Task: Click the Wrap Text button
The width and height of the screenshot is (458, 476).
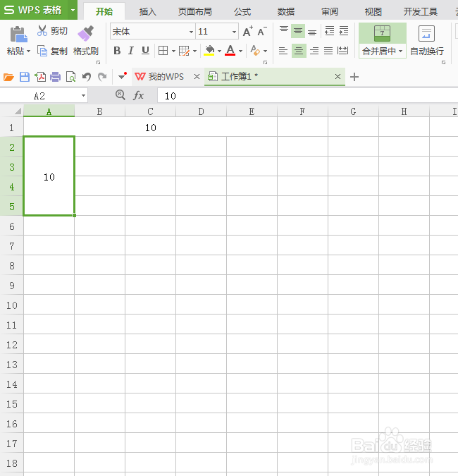Action: [426, 41]
